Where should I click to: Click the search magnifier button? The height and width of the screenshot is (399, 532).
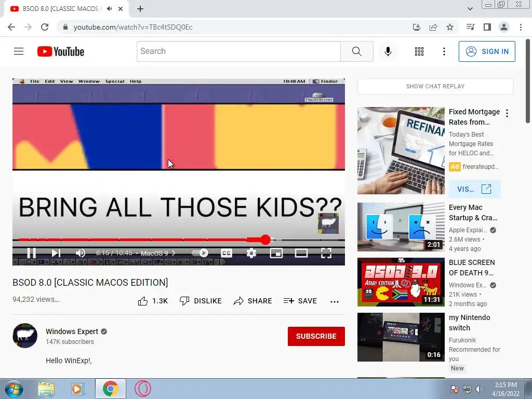point(356,51)
